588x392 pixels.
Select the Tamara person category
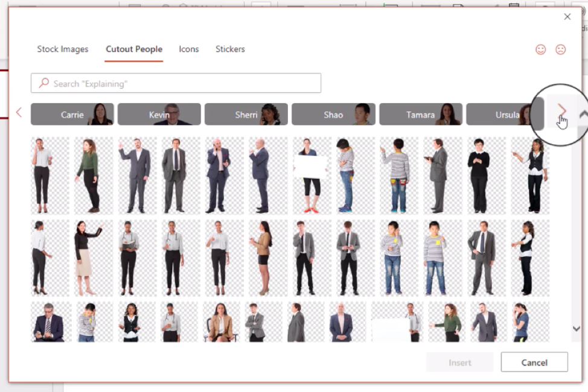[x=421, y=114]
